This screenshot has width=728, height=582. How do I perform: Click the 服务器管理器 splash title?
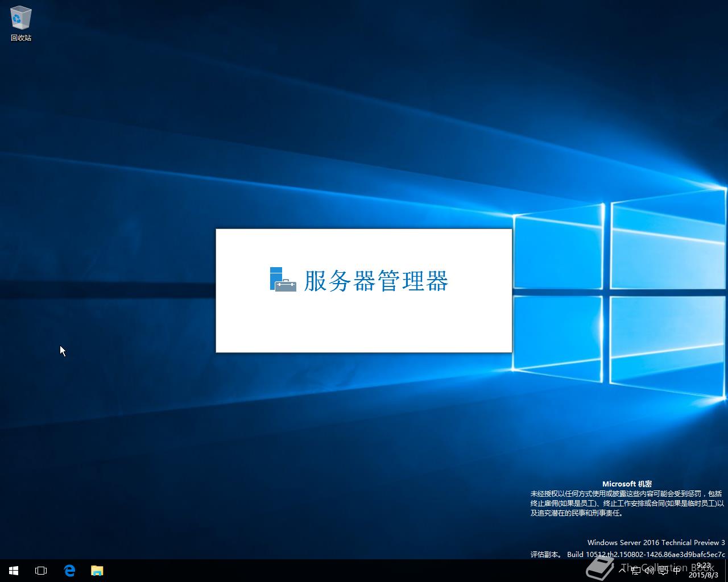click(376, 280)
